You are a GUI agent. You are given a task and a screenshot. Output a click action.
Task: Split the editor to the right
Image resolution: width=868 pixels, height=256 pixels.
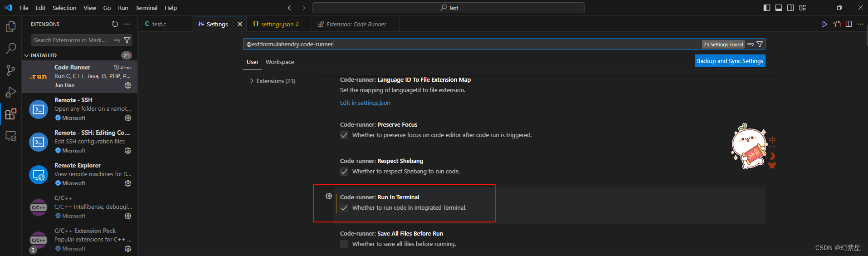[848, 24]
